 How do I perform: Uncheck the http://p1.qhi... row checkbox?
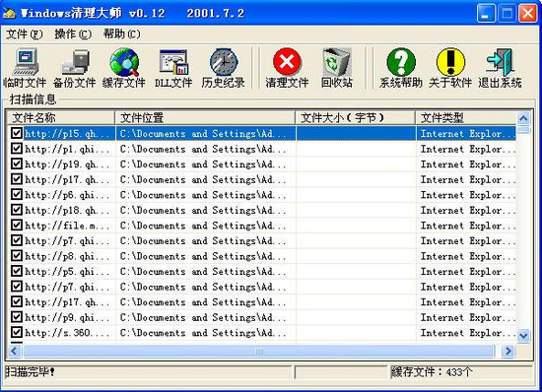[17, 149]
